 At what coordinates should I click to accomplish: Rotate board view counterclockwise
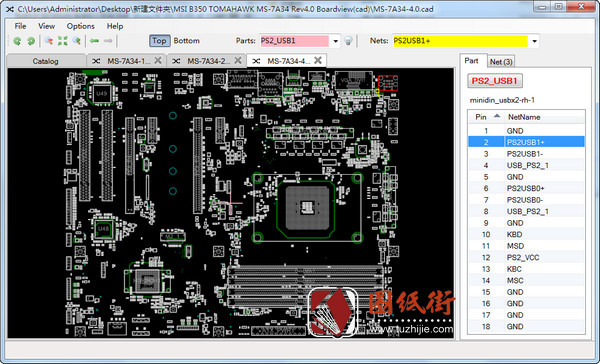17,41
